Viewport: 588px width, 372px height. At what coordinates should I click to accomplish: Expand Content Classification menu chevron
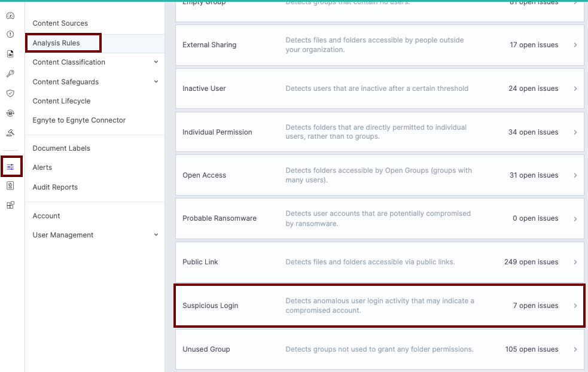(156, 62)
